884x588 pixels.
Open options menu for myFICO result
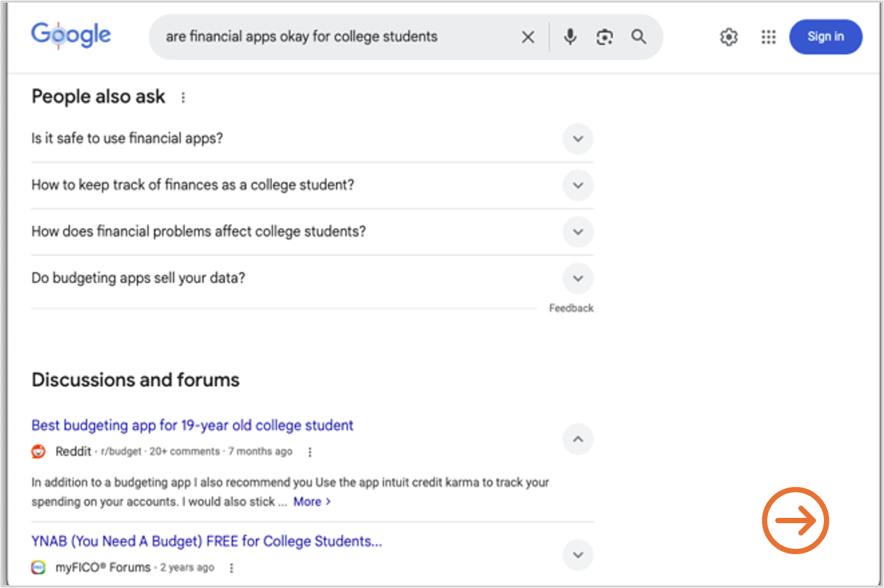pos(231,568)
